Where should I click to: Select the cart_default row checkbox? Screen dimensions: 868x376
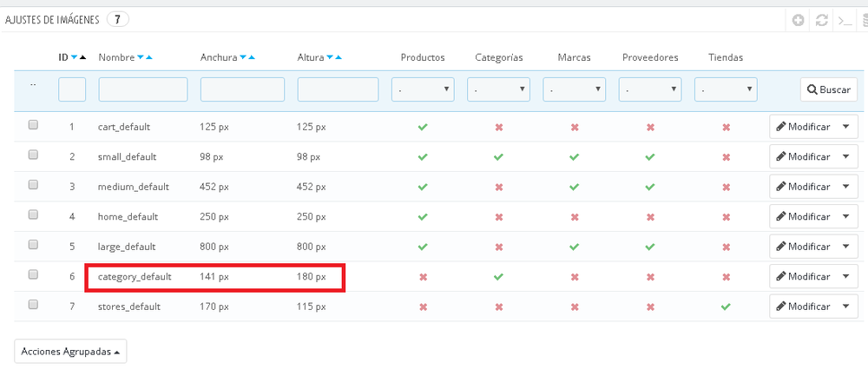[x=33, y=125]
